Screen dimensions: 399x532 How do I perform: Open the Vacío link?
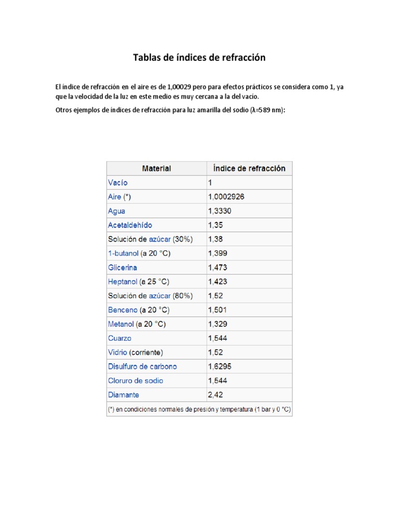point(118,182)
